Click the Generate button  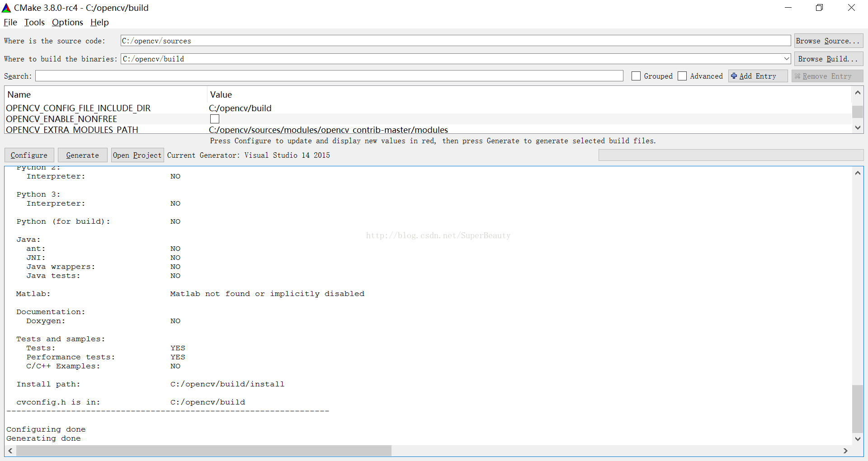pos(82,155)
